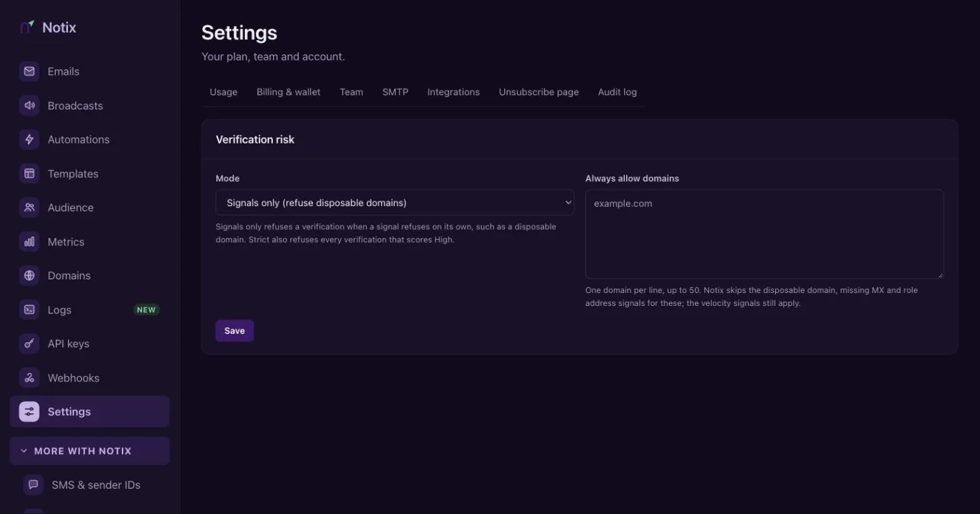Open the Webhooks label

point(73,377)
